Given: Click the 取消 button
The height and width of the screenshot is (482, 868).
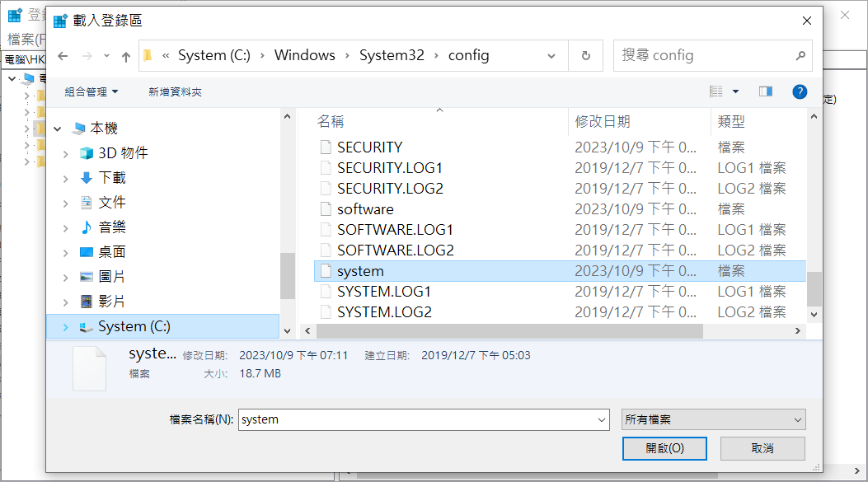Looking at the screenshot, I should 762,448.
